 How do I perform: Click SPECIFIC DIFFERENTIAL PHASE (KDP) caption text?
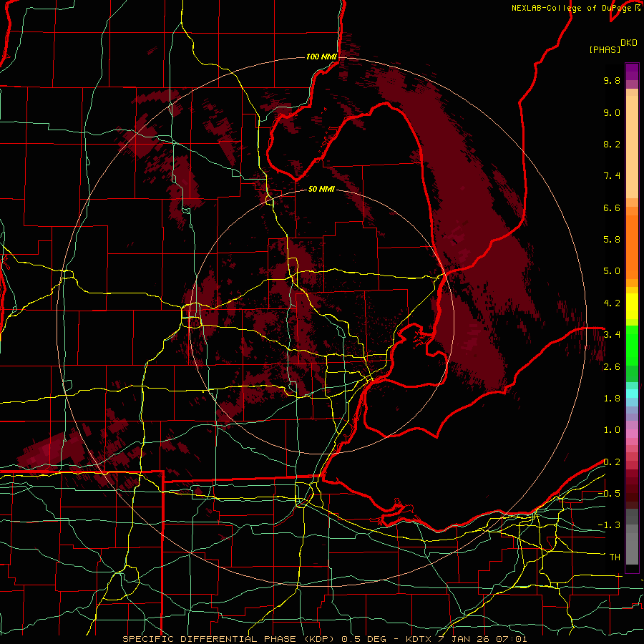tap(228, 639)
